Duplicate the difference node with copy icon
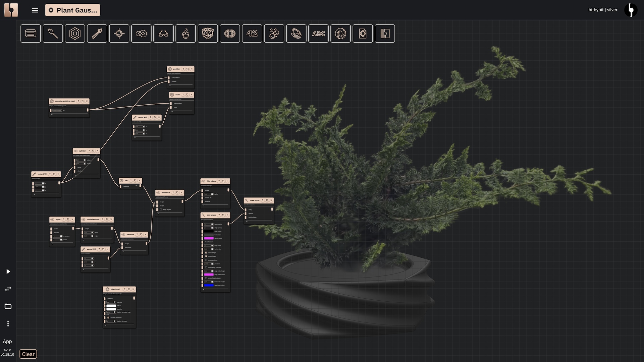Image resolution: width=644 pixels, height=362 pixels. click(x=177, y=192)
